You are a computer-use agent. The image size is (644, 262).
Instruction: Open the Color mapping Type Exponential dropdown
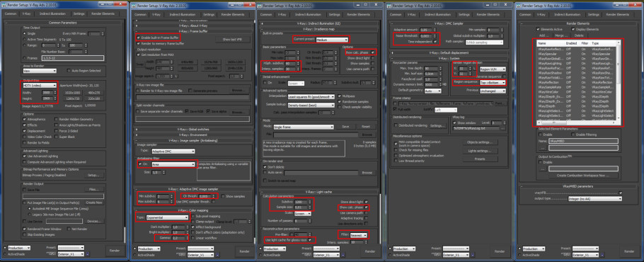[x=168, y=217]
